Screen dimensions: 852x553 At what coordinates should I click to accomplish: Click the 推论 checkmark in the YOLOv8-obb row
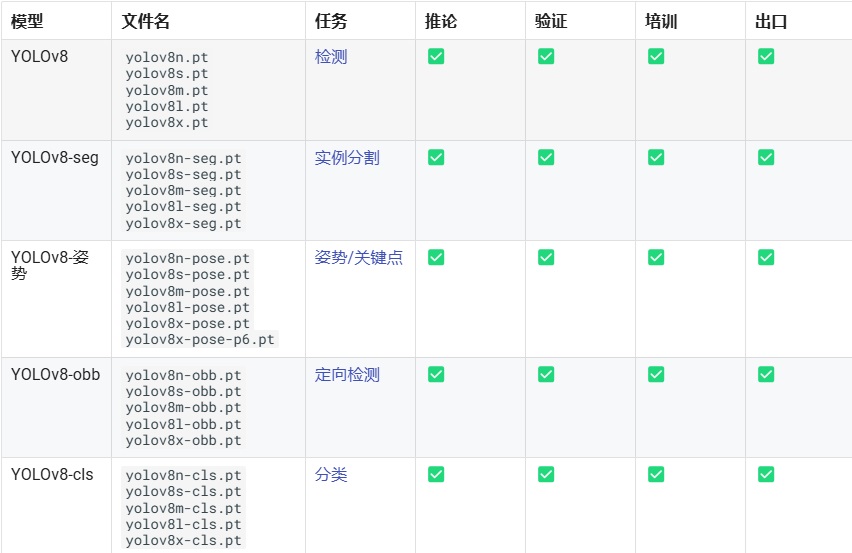(x=436, y=374)
